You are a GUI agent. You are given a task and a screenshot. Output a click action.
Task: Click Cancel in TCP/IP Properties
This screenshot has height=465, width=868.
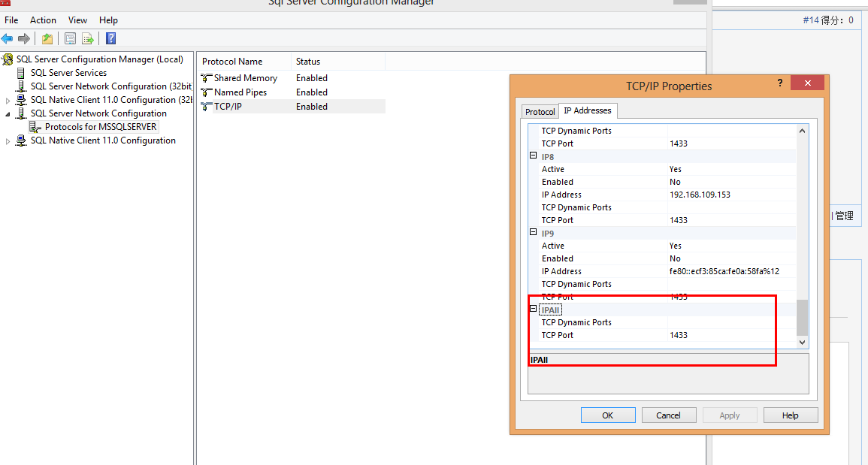point(668,415)
